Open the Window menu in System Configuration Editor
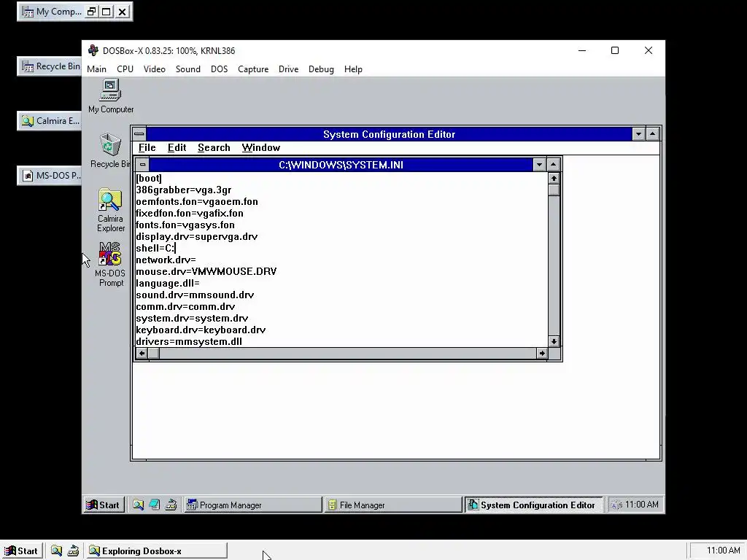The width and height of the screenshot is (747, 560). (x=261, y=147)
